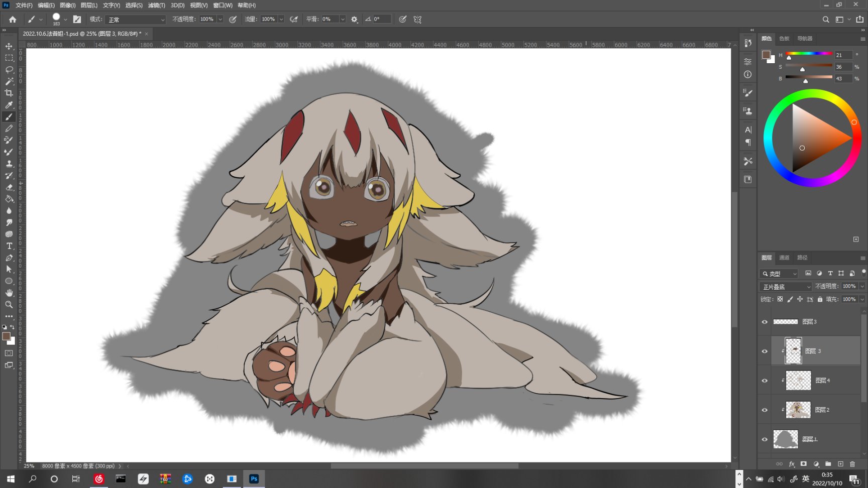Create new layer plus button

pyautogui.click(x=840, y=464)
